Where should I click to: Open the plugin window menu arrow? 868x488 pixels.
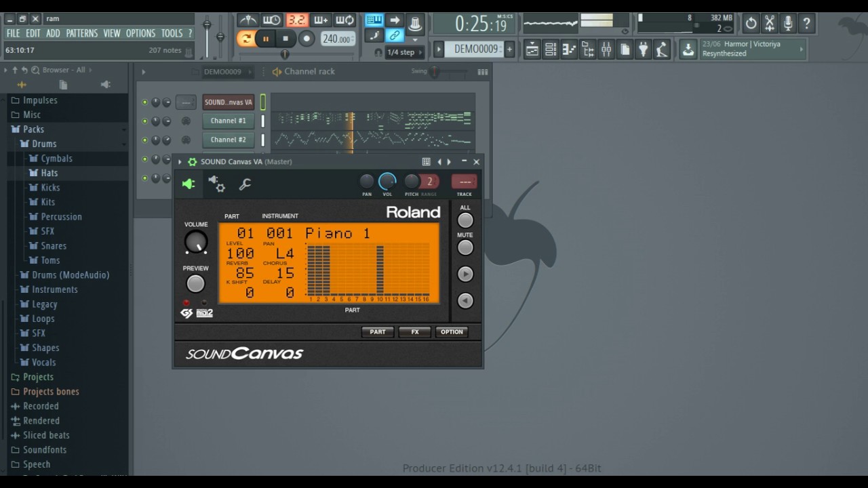[180, 162]
